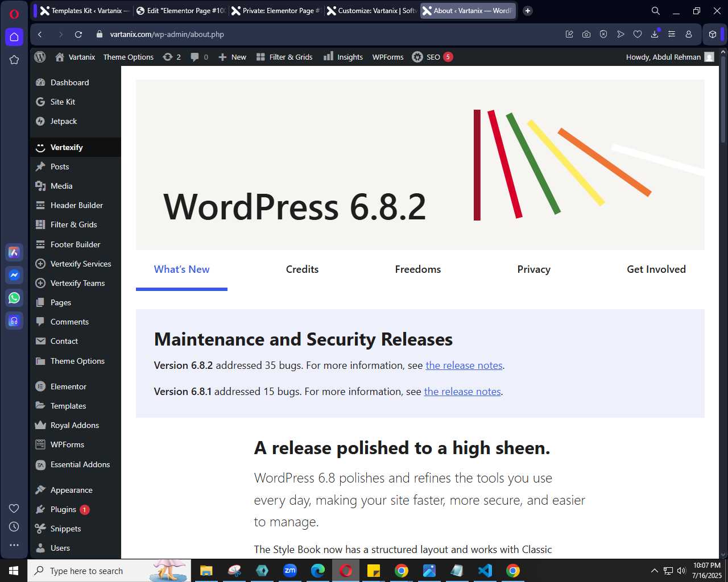Open Zoom from the taskbar
The image size is (728, 582).
pos(290,571)
